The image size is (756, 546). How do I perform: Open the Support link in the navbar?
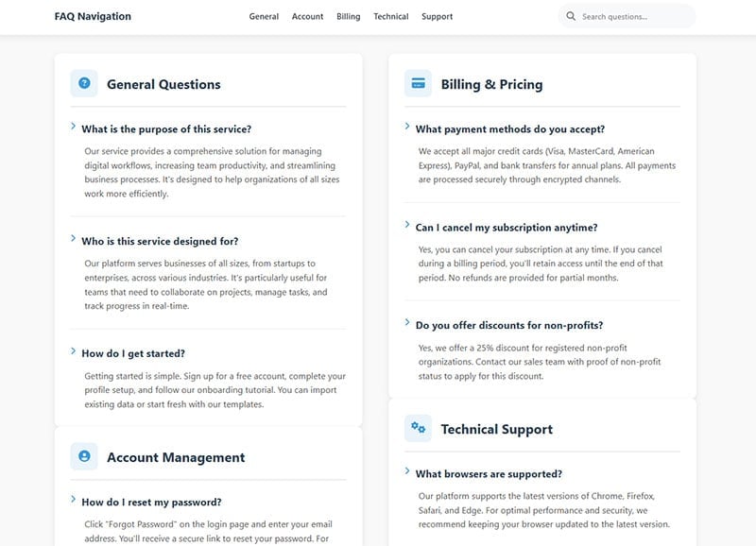point(437,17)
